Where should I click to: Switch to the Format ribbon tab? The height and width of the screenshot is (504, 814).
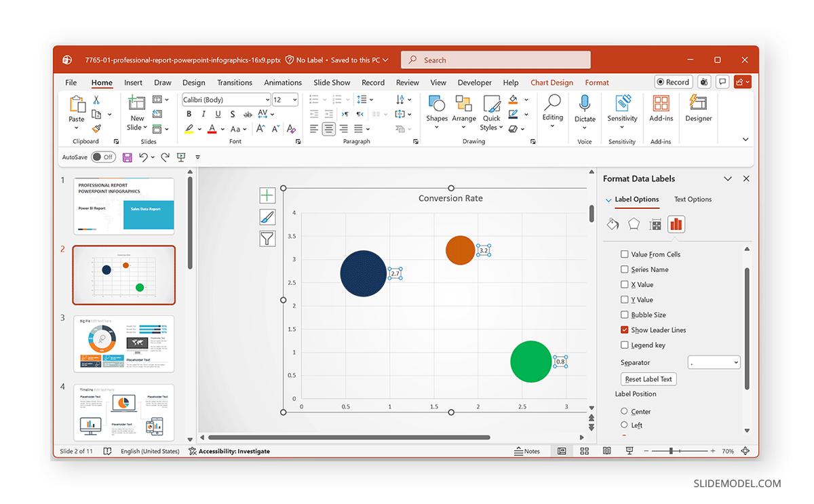(x=597, y=83)
